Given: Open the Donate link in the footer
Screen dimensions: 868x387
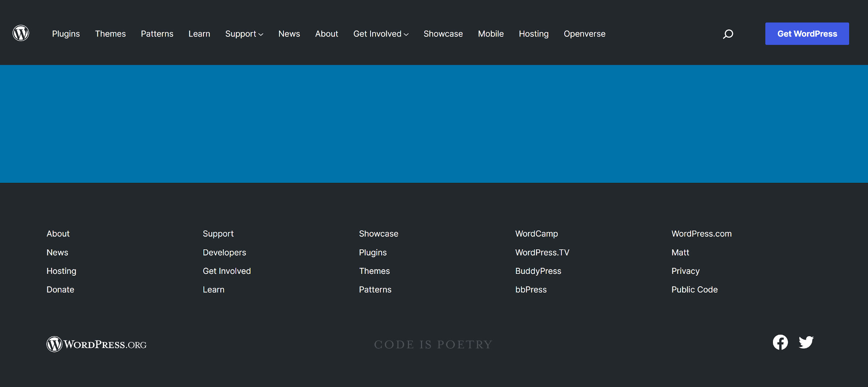Looking at the screenshot, I should pos(60,289).
